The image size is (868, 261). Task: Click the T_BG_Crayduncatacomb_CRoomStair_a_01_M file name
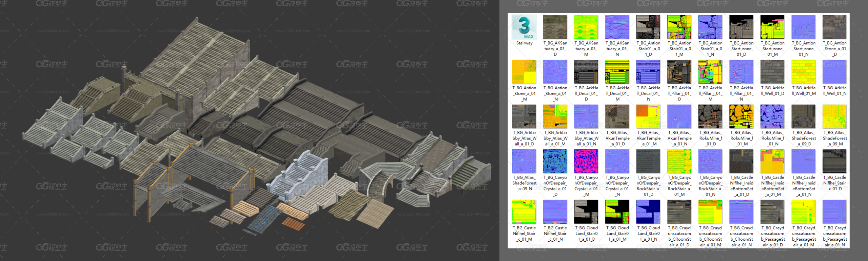coord(710,236)
